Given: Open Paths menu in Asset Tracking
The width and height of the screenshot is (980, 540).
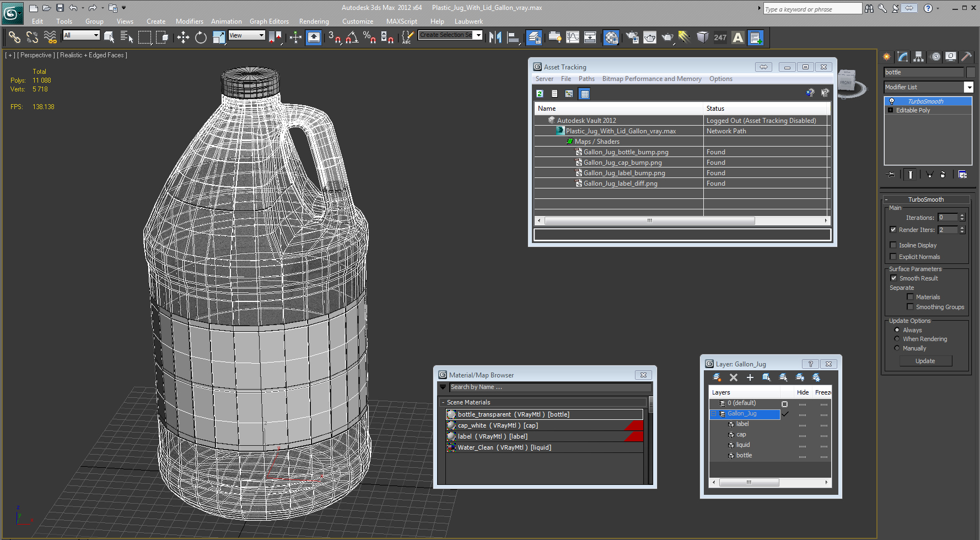Looking at the screenshot, I should coord(586,79).
